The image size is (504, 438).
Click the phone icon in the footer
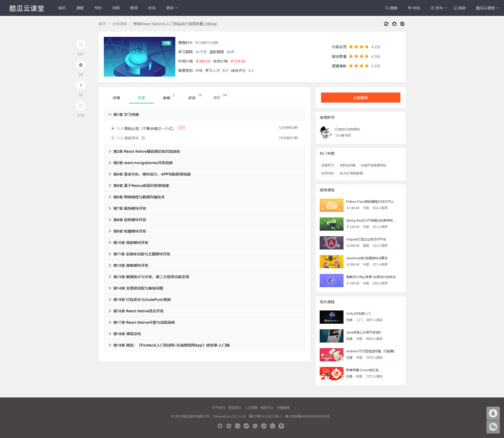(273, 426)
